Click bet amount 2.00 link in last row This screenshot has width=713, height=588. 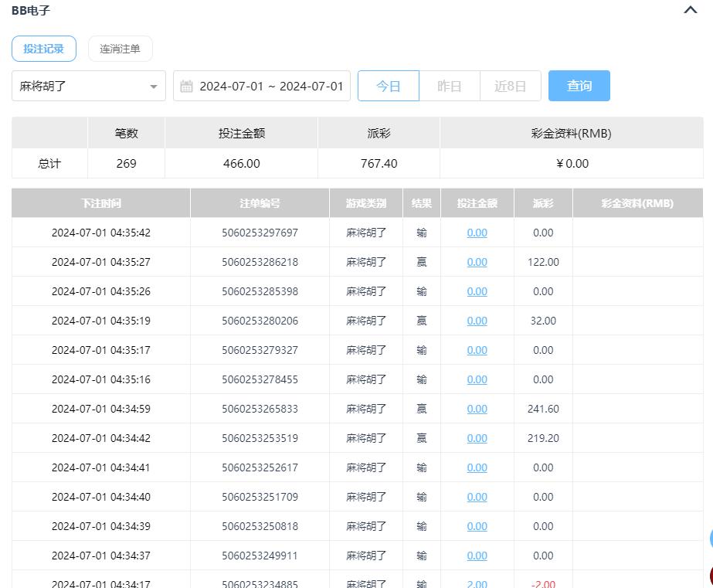tap(477, 583)
